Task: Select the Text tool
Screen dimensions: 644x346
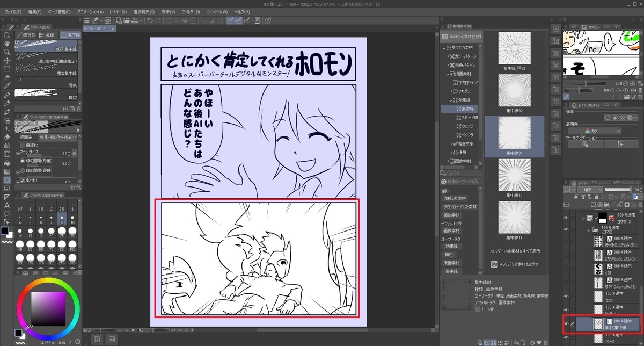Action: click(7, 205)
